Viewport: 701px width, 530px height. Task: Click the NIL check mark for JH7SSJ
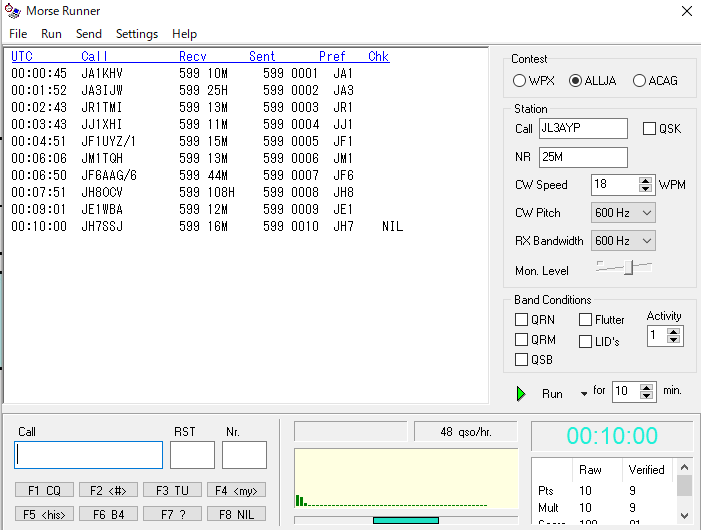tap(393, 227)
